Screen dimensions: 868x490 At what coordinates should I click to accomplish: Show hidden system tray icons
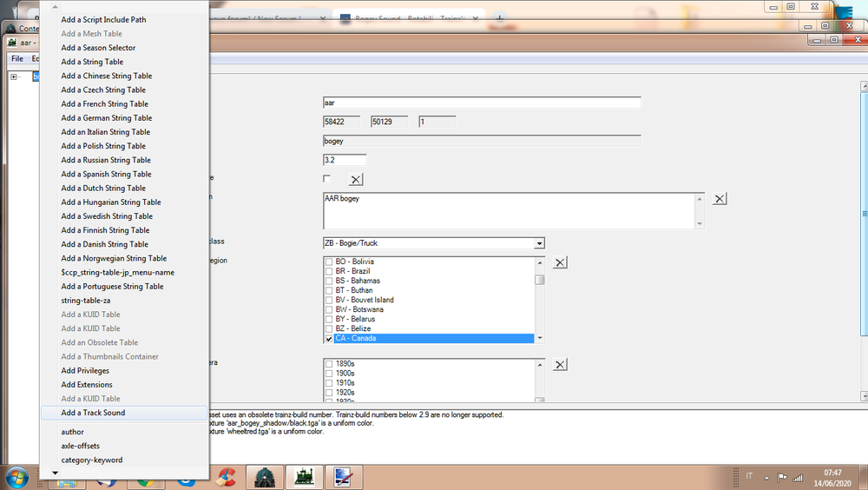click(766, 477)
